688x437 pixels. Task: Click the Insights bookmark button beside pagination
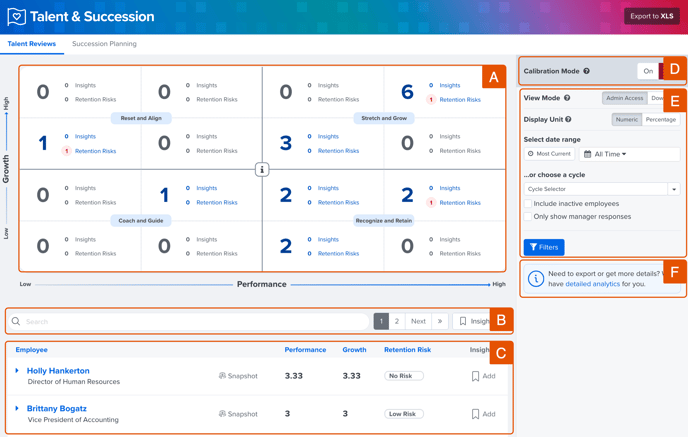471,321
